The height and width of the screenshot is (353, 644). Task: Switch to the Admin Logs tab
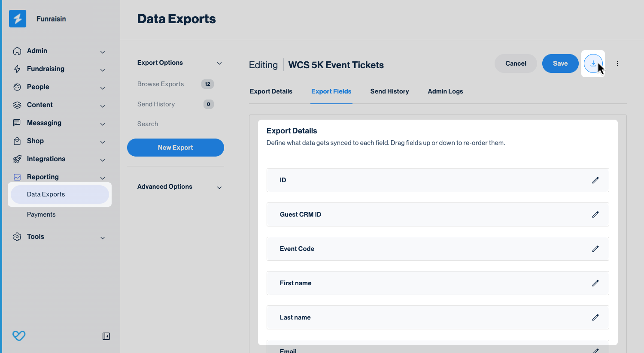(x=445, y=91)
